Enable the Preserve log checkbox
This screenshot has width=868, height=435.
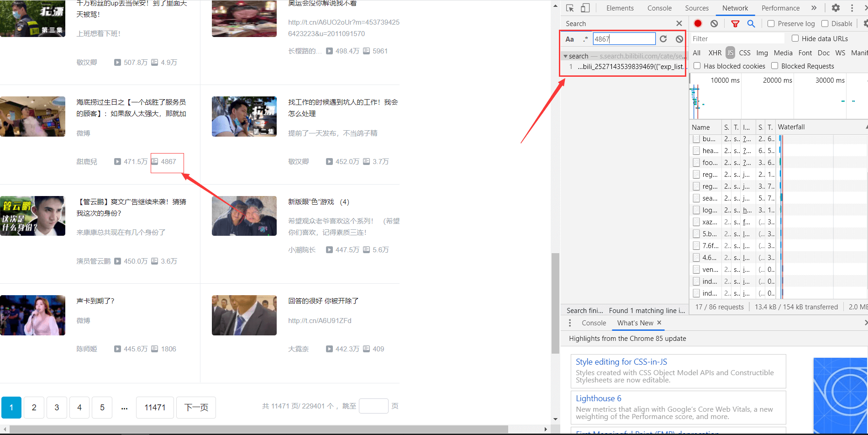click(771, 23)
